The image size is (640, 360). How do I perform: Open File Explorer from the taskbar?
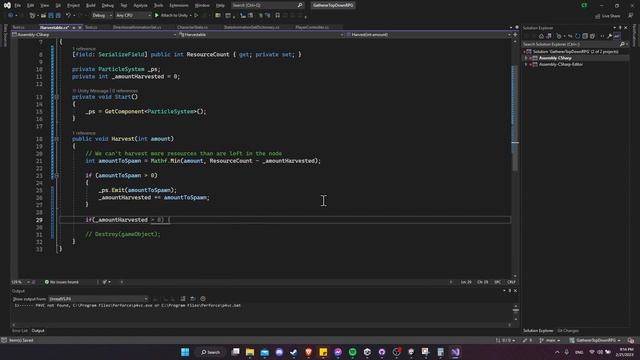click(x=250, y=352)
